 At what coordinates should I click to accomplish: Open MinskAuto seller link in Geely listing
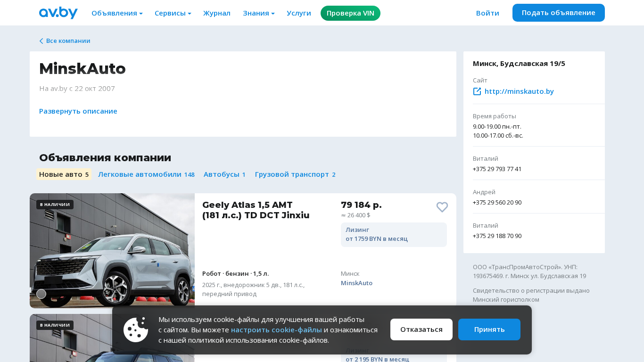(356, 283)
